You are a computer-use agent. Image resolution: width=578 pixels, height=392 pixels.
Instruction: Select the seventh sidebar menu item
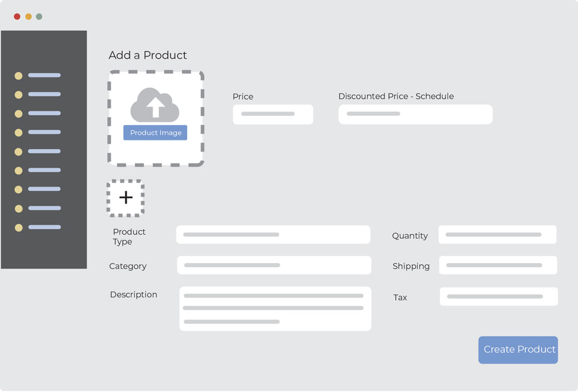click(x=39, y=189)
